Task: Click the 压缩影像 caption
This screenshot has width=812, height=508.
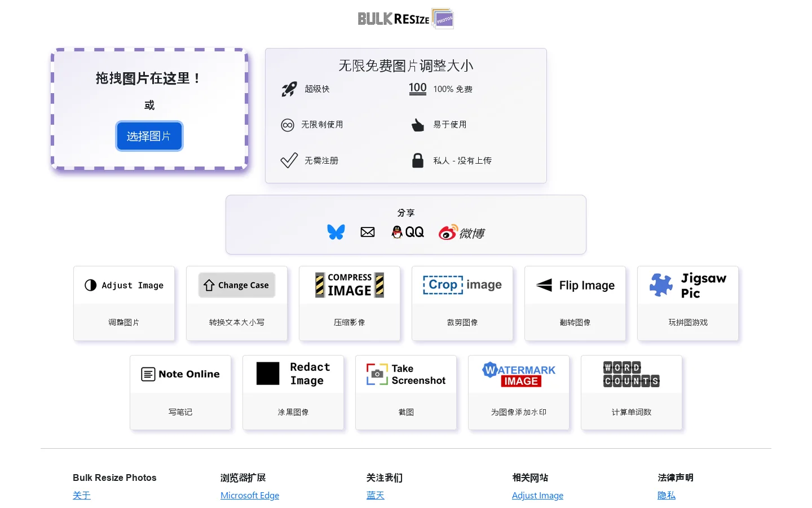Action: pos(350,322)
